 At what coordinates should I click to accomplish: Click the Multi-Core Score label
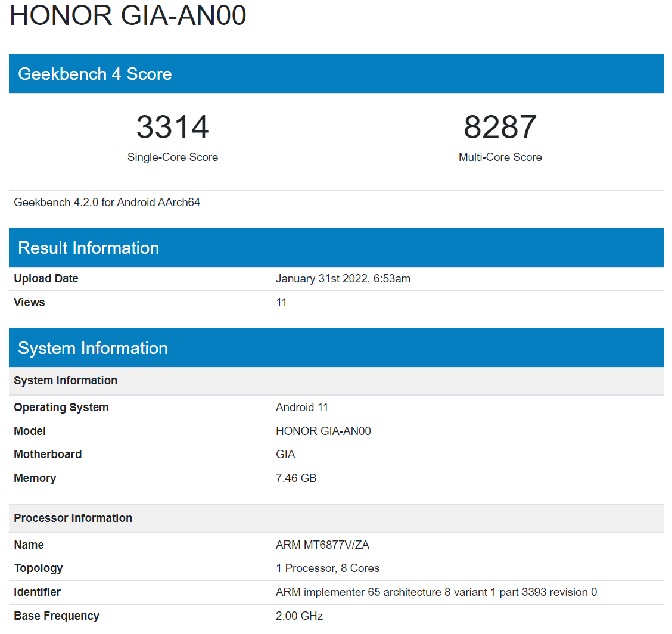point(500,157)
